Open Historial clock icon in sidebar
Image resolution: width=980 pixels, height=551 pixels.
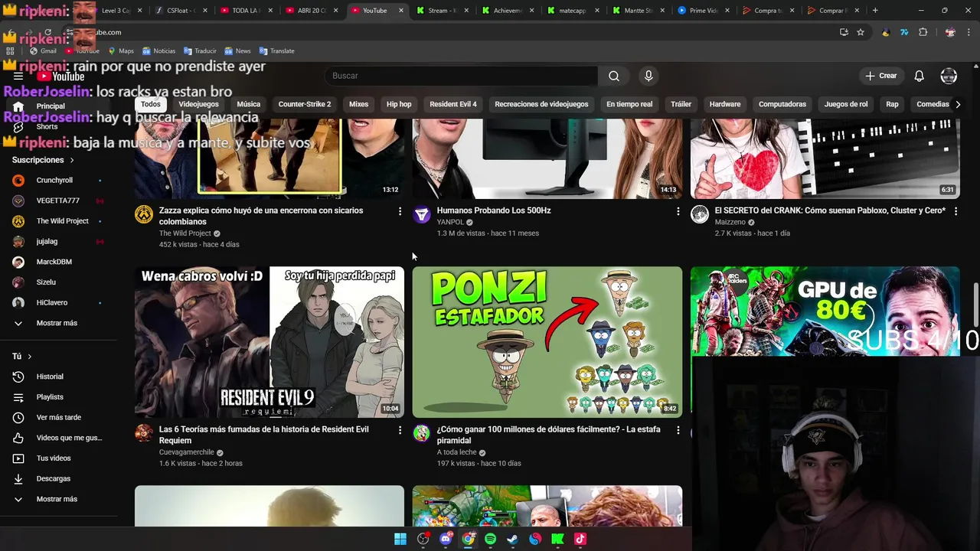click(x=18, y=377)
